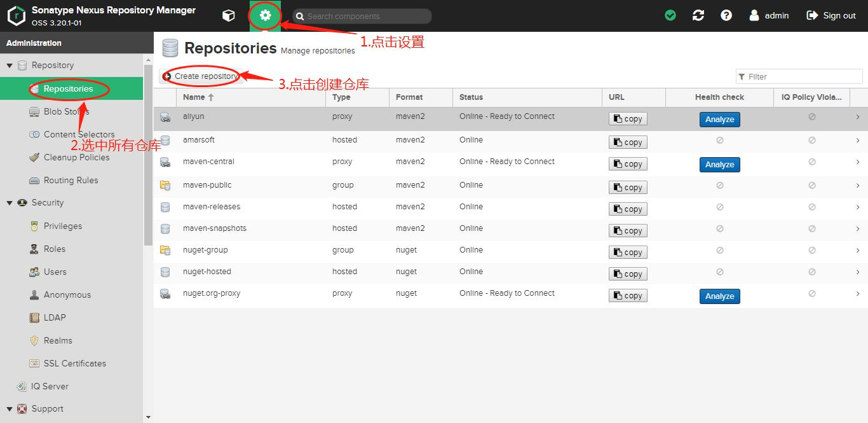The image size is (868, 423).
Task: Click the Create repository button
Action: (201, 76)
